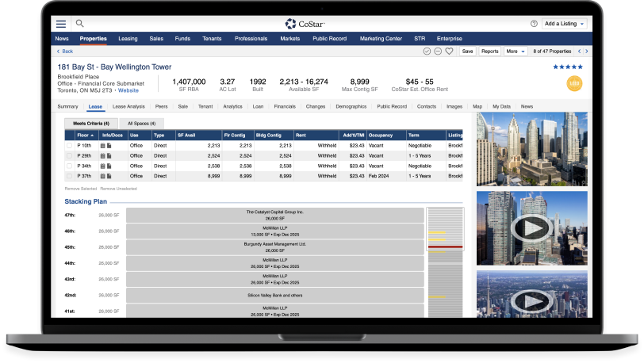Click the heart favorite icon
644x363 pixels.
pyautogui.click(x=449, y=52)
